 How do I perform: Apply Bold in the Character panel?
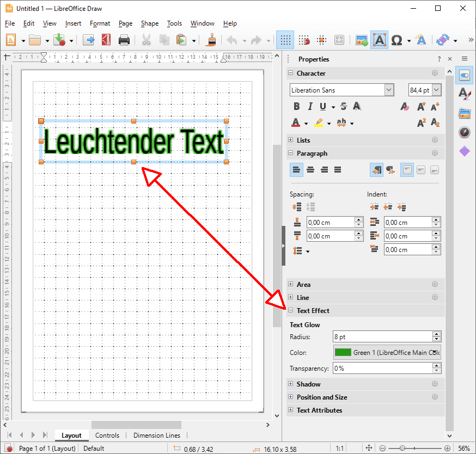point(297,106)
